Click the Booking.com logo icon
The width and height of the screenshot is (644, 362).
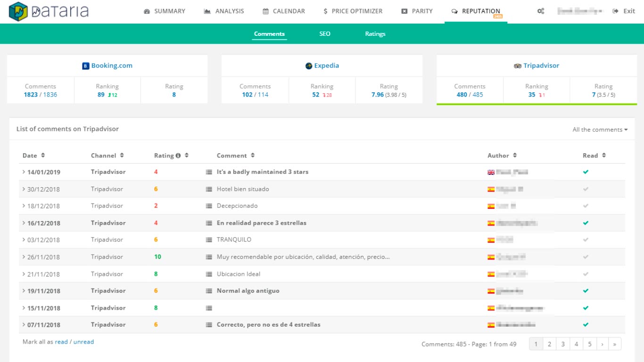86,66
